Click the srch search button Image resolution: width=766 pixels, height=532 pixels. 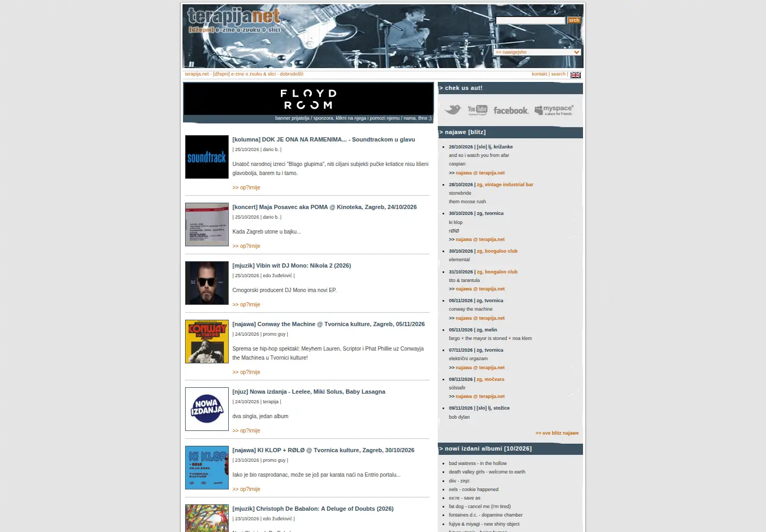(574, 20)
